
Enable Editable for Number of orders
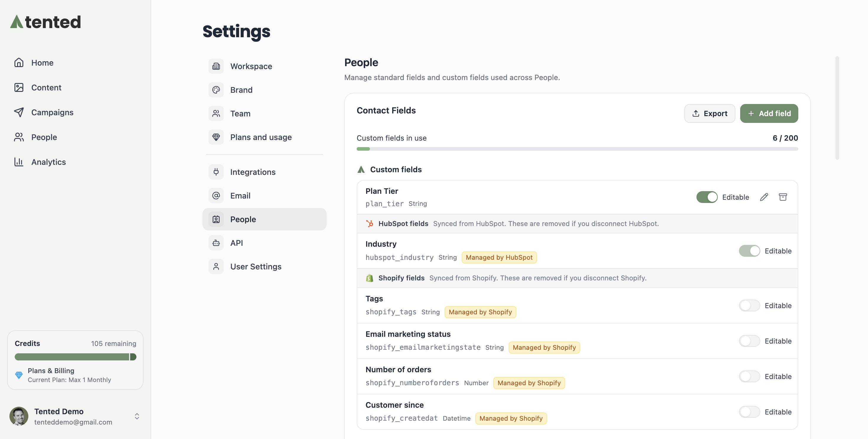click(749, 376)
